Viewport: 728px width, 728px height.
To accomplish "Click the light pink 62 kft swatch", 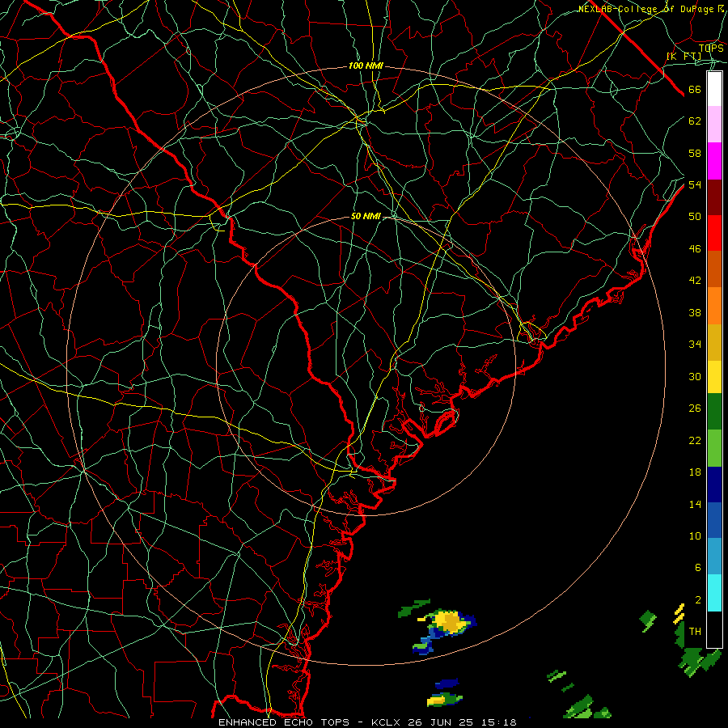I will coord(714,124).
